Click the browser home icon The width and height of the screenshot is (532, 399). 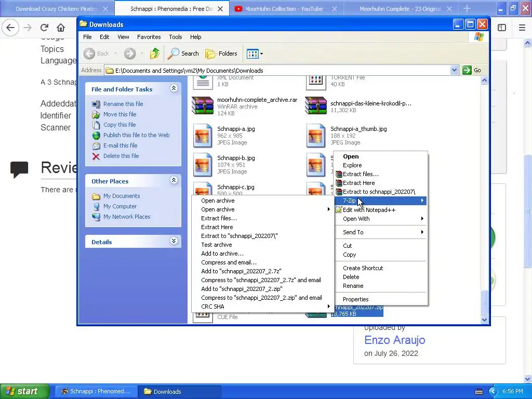(61, 28)
